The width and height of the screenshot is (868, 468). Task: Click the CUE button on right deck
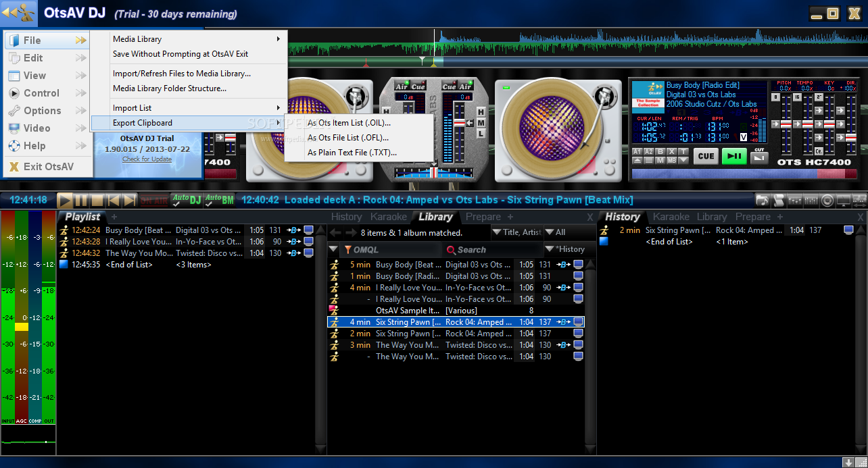click(706, 156)
